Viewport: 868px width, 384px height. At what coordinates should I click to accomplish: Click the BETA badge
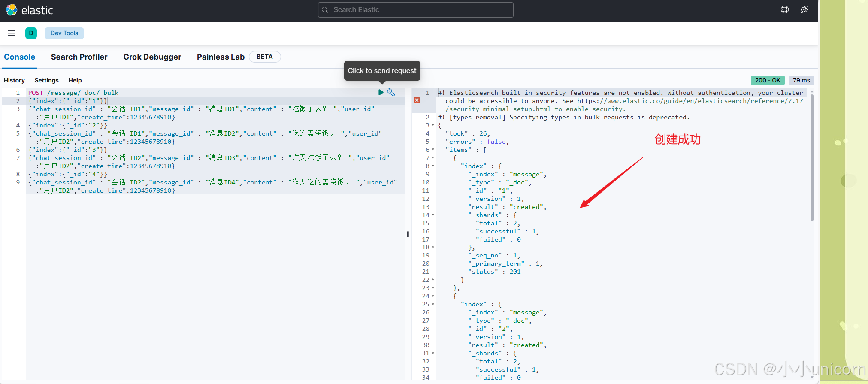pos(265,57)
